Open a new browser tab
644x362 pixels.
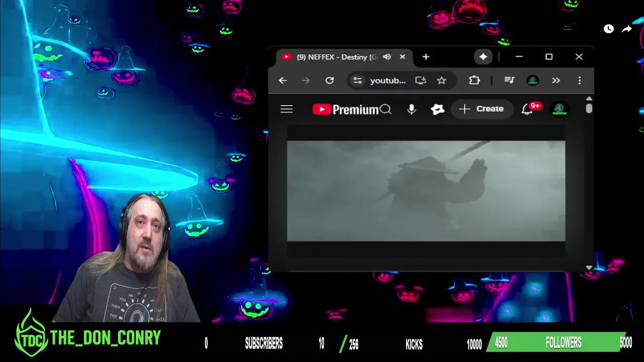coord(426,57)
